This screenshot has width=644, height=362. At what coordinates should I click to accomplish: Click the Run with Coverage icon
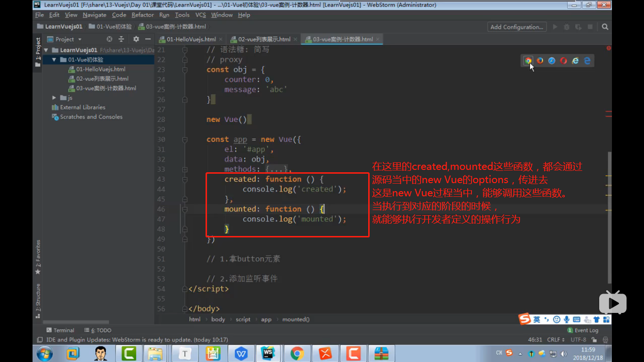pyautogui.click(x=578, y=27)
